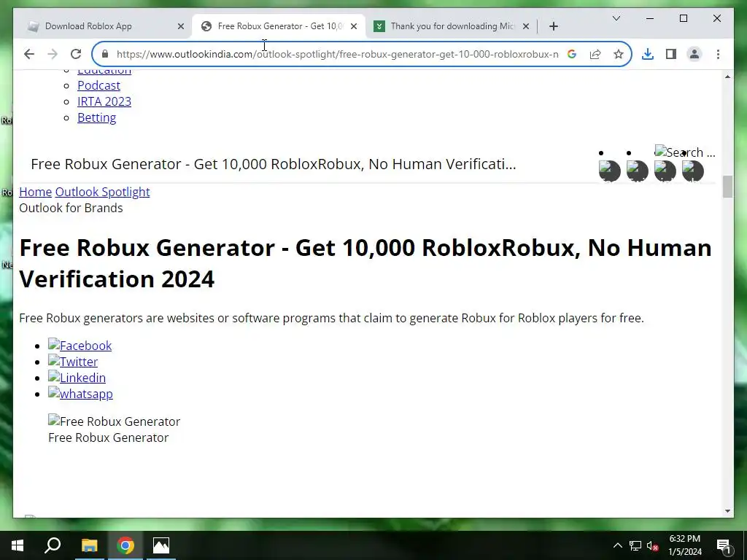The image size is (747, 560).
Task: View site information via the padlock icon
Action: 105,54
